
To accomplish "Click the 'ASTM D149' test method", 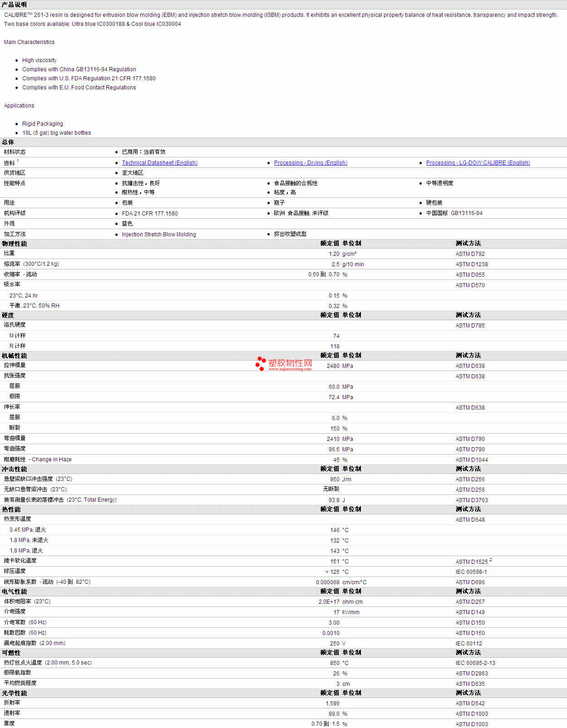I will (470, 612).
